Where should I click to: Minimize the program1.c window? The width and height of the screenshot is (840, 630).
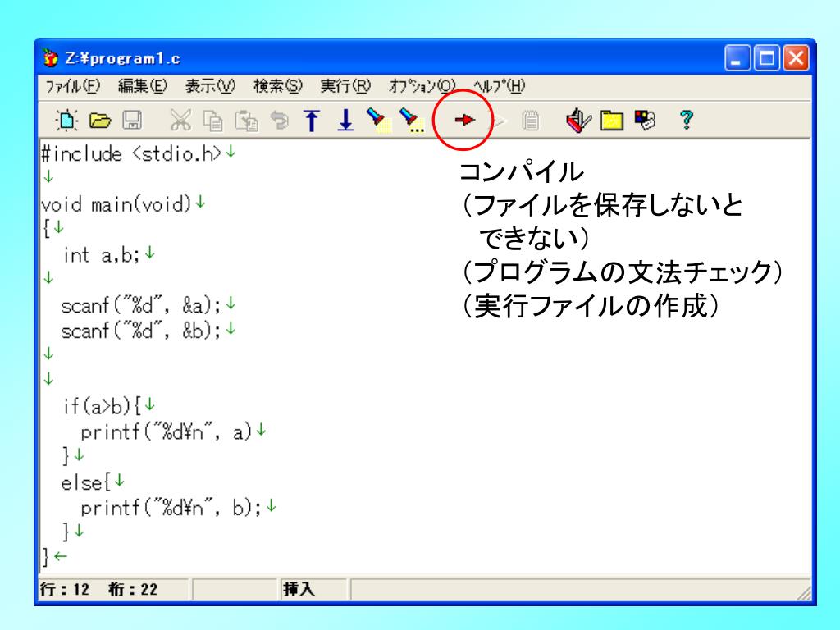click(737, 58)
